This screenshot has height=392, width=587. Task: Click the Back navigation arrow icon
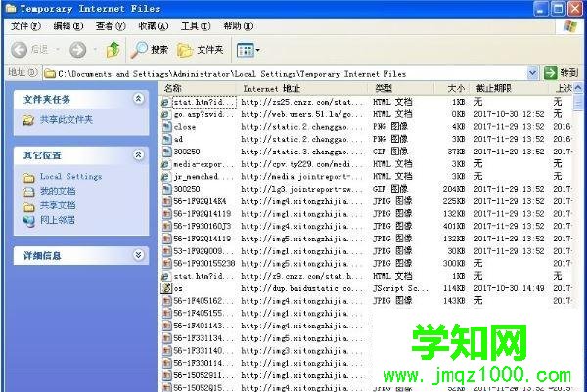(19, 50)
